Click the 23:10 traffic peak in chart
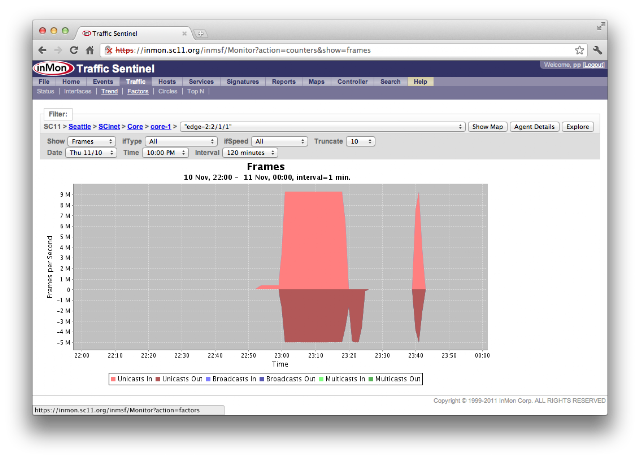Viewport: 640px width, 460px height. [x=314, y=241]
